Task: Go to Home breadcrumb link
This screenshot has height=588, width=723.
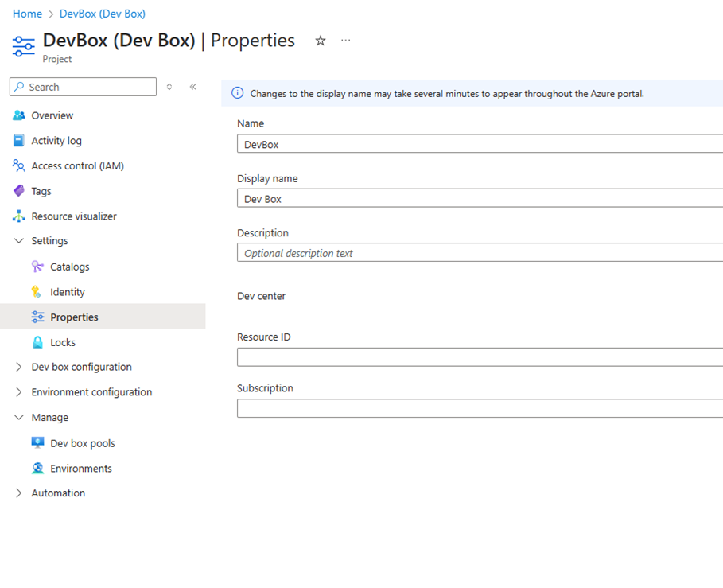Action: pos(27,14)
